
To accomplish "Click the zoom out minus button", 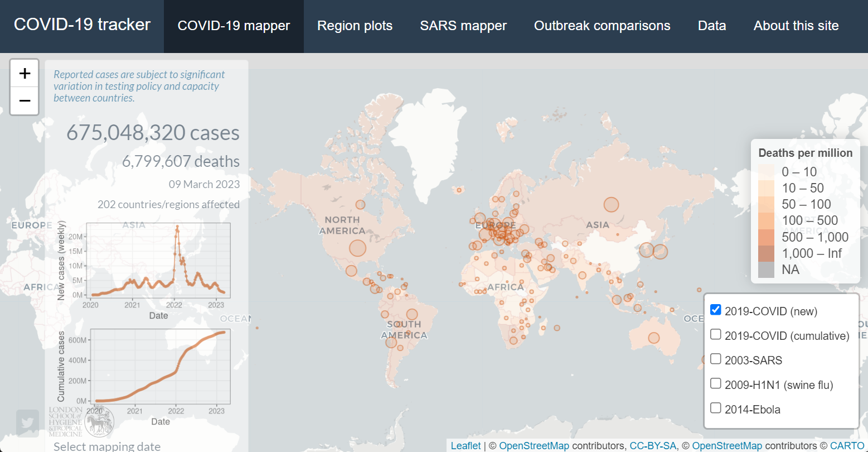I will [25, 101].
